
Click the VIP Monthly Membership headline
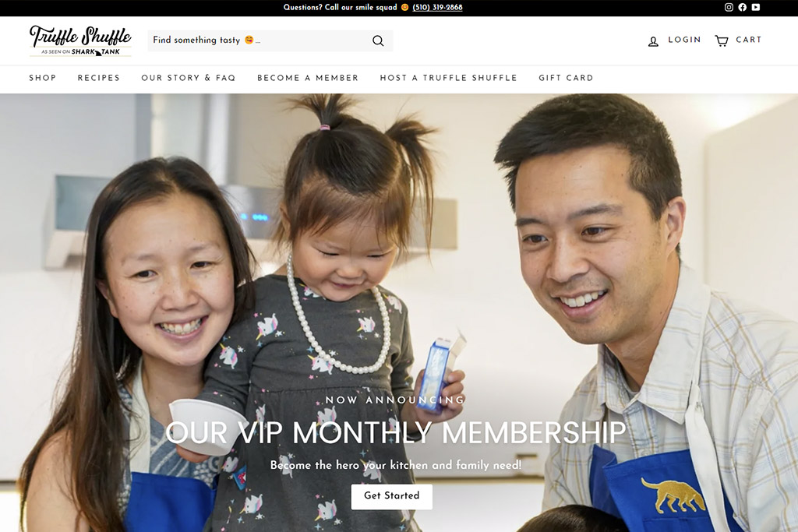395,433
